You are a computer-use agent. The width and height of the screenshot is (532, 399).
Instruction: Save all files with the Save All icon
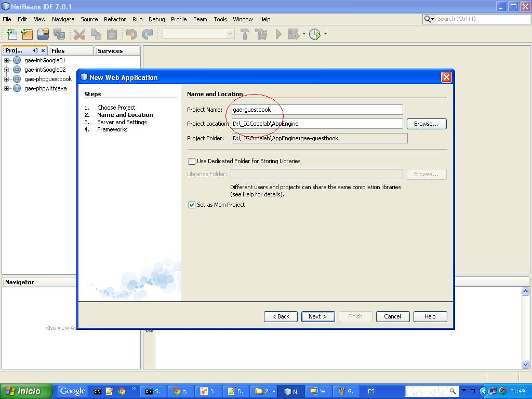tap(59, 34)
